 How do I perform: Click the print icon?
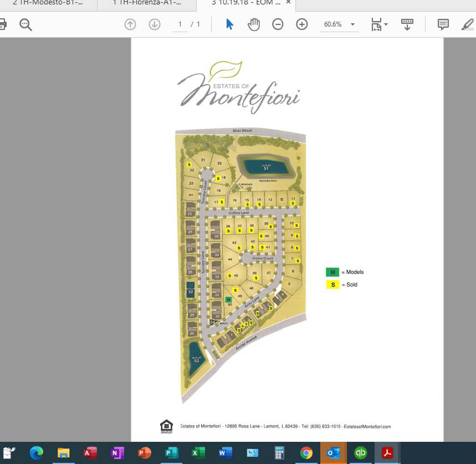coord(3,24)
